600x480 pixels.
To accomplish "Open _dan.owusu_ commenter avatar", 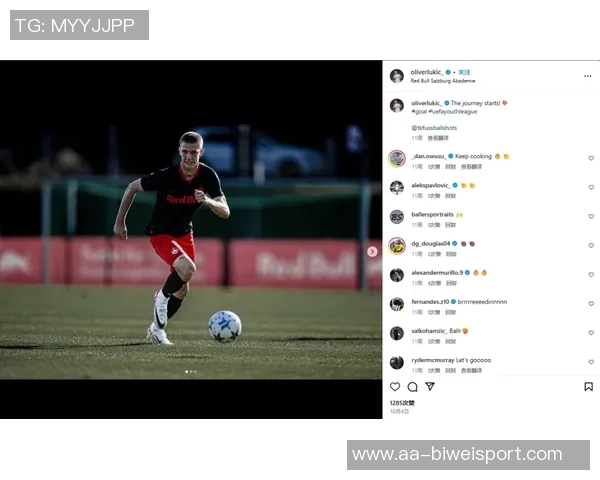I will (397, 158).
